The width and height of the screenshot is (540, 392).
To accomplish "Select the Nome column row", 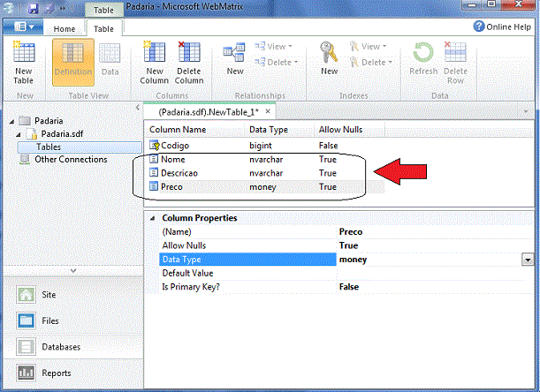I will (267, 159).
